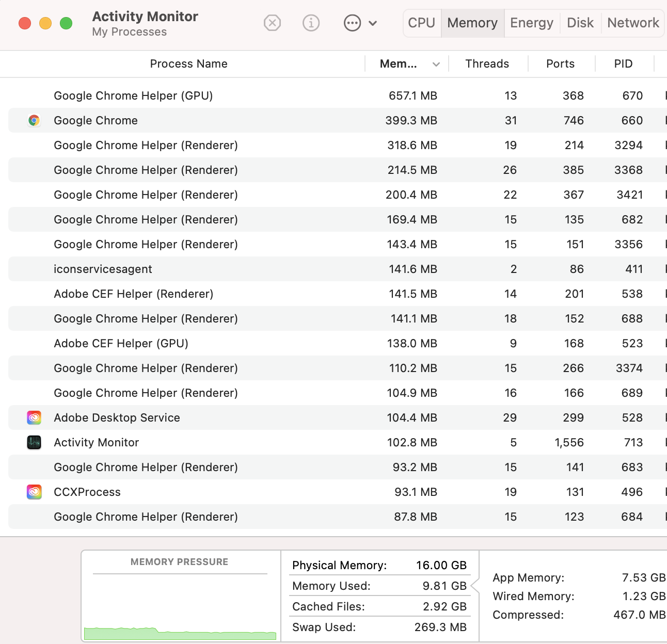Sort by the Threads column header
The width and height of the screenshot is (667, 644).
(x=487, y=64)
